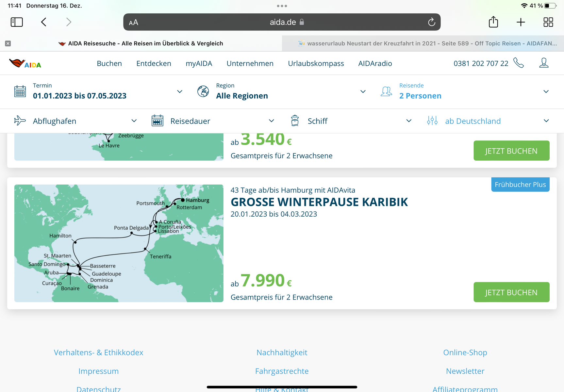
Task: Click the AIDA logo
Action: click(x=25, y=63)
